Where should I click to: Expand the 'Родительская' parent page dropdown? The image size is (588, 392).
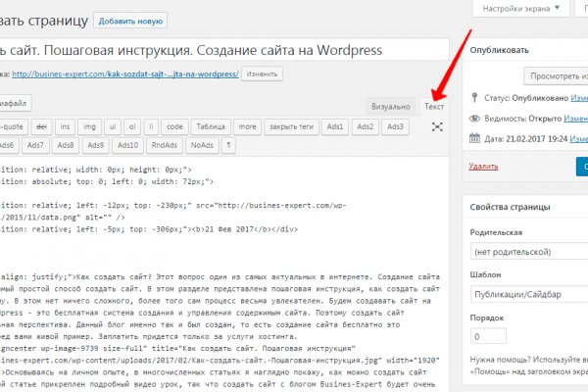(x=529, y=253)
